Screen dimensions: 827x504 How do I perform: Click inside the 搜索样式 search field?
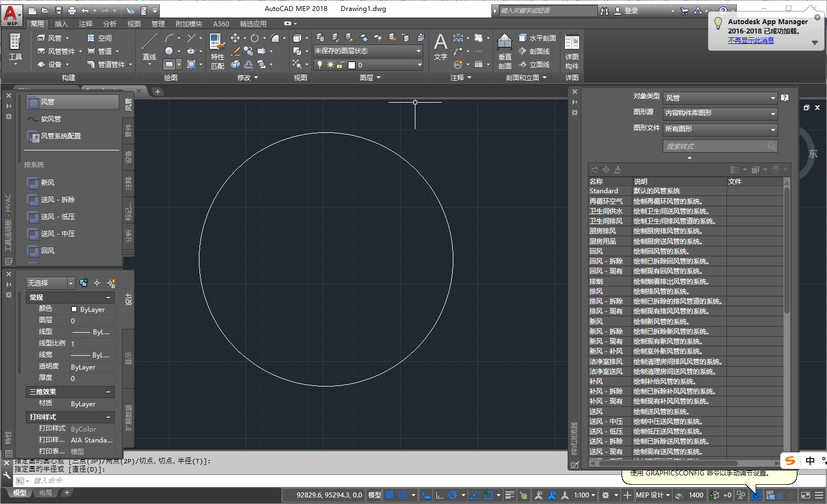click(x=714, y=146)
